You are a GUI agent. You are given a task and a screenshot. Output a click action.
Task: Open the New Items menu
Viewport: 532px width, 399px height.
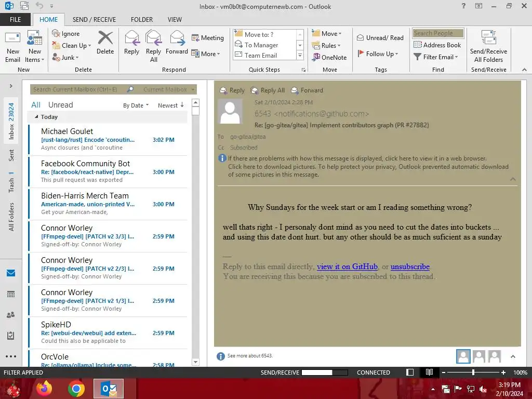(35, 47)
